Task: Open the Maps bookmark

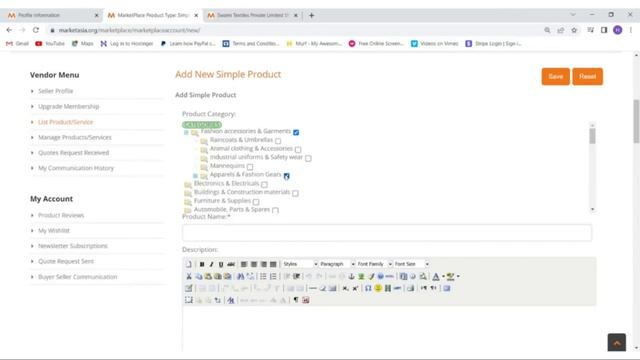Action: click(x=82, y=43)
